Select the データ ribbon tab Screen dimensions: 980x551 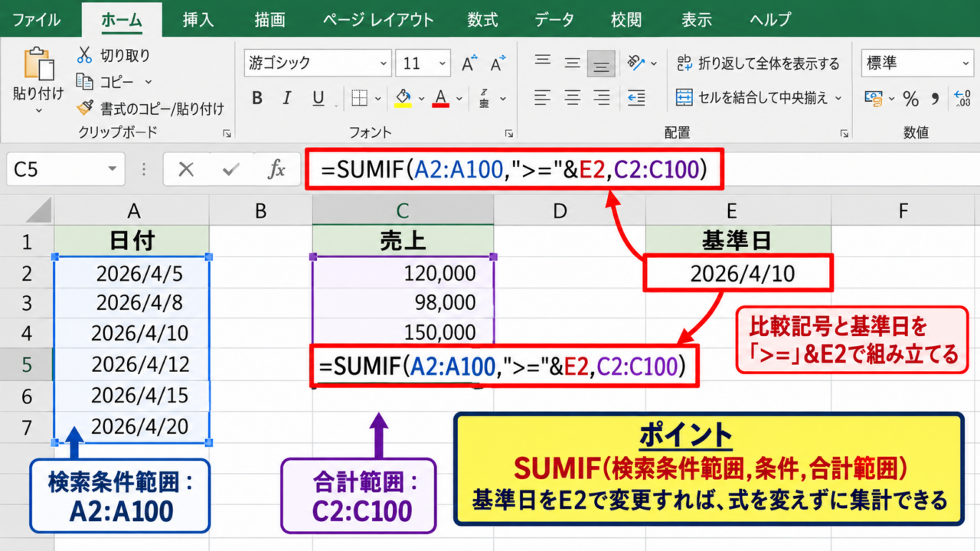point(554,18)
